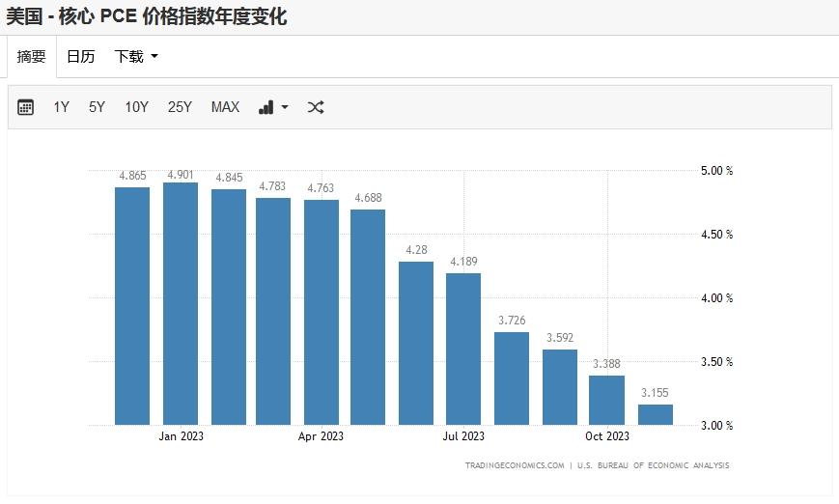Image resolution: width=839 pixels, height=504 pixels.
Task: Click the bar labeled 3.155
Action: pyautogui.click(x=655, y=414)
